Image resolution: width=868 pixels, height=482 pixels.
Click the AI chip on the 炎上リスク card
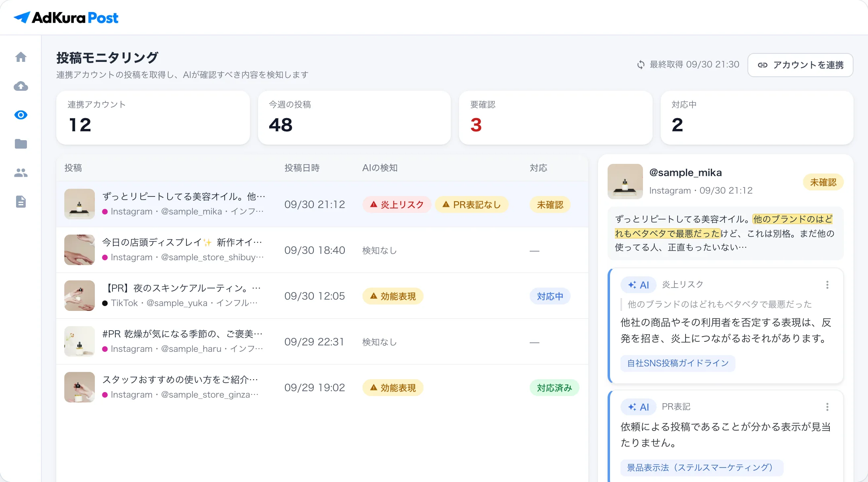[639, 285]
